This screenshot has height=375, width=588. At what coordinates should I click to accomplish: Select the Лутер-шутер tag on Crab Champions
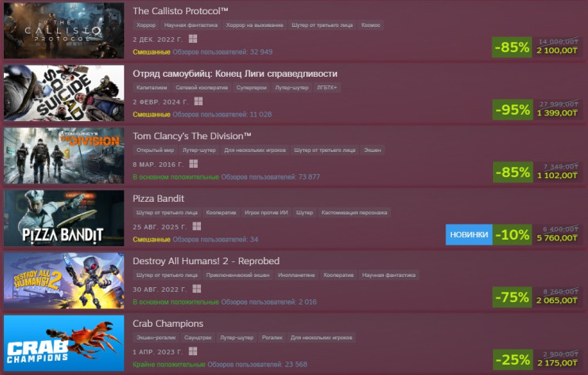tap(237, 338)
